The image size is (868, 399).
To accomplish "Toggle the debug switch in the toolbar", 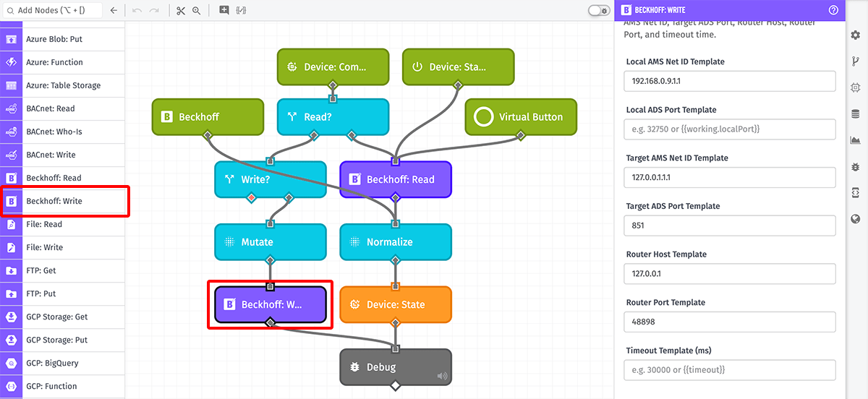I will point(599,11).
